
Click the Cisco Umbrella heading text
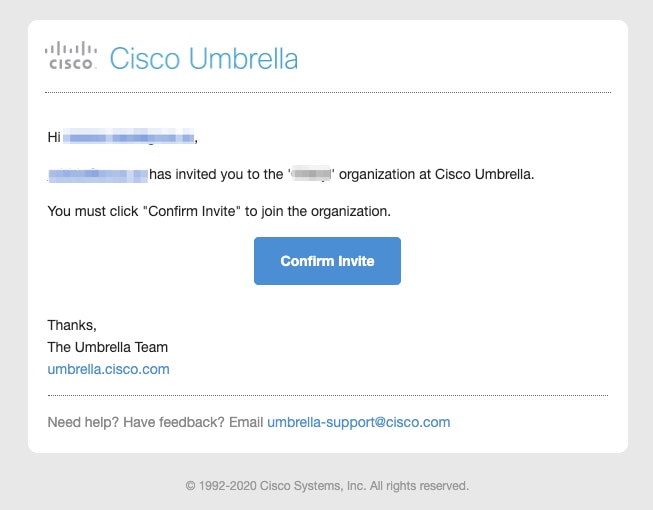pyautogui.click(x=204, y=58)
